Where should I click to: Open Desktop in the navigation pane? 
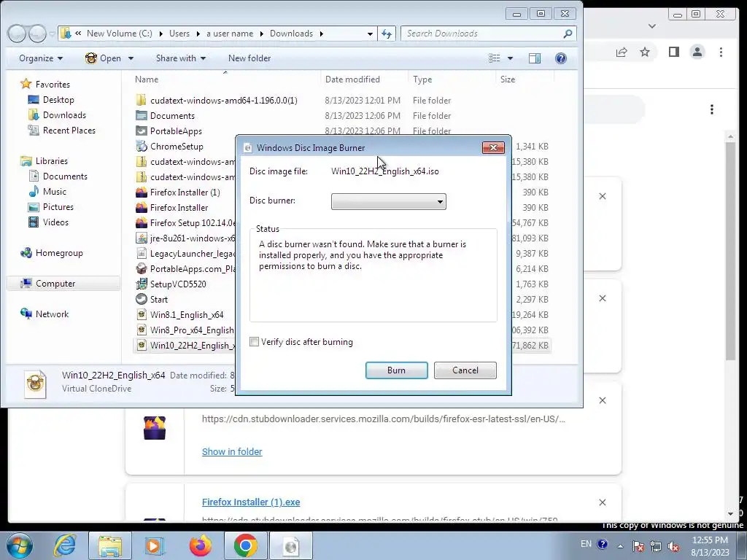coord(58,99)
